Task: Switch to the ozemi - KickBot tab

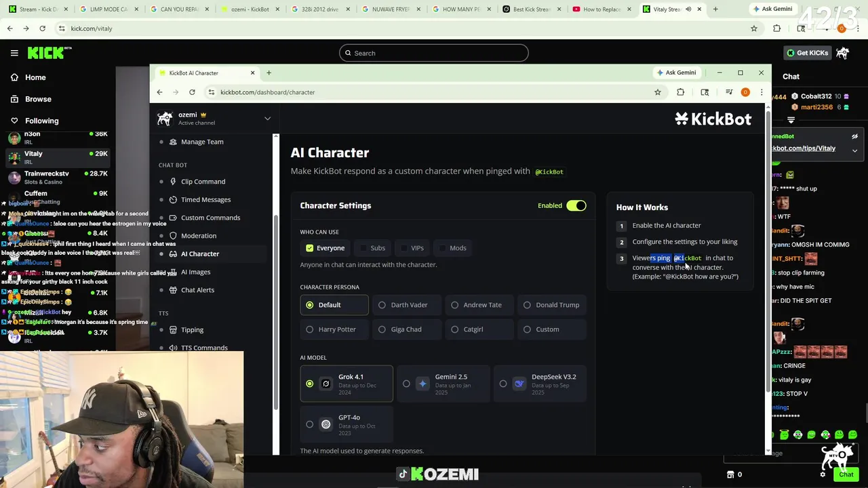Action: tap(250, 9)
